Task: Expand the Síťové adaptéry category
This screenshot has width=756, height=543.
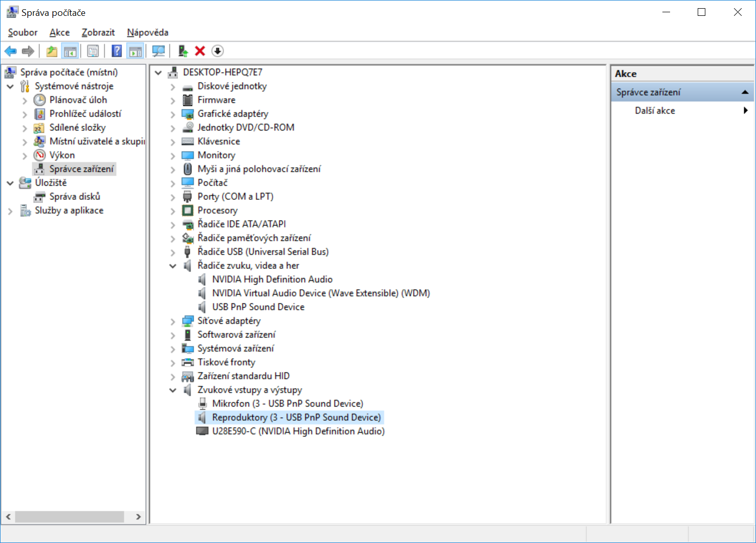Action: (x=173, y=321)
